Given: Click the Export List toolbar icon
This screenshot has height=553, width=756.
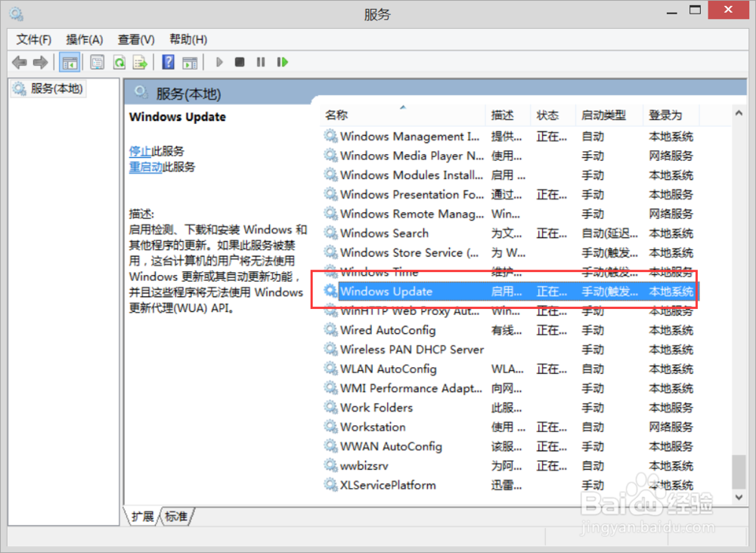Looking at the screenshot, I should [x=141, y=62].
